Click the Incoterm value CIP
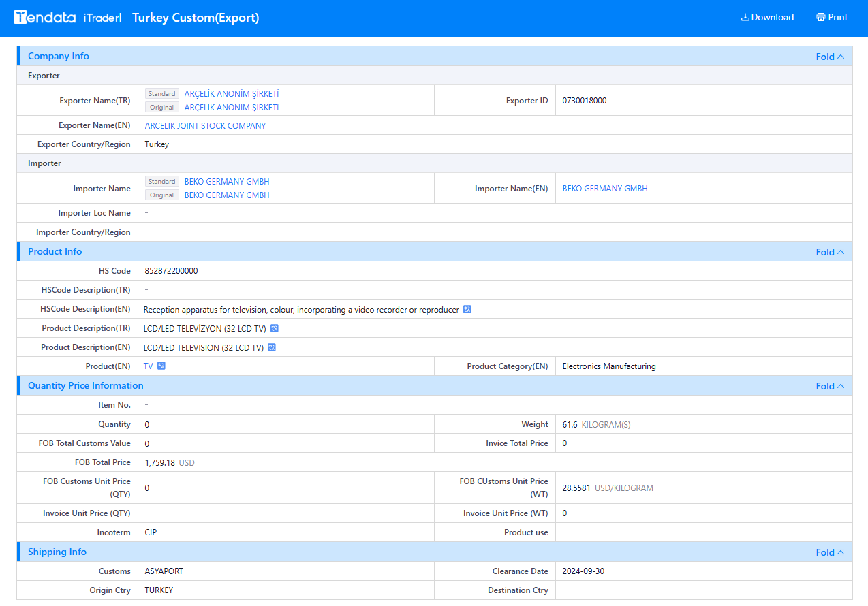The image size is (868, 606). [x=151, y=532]
